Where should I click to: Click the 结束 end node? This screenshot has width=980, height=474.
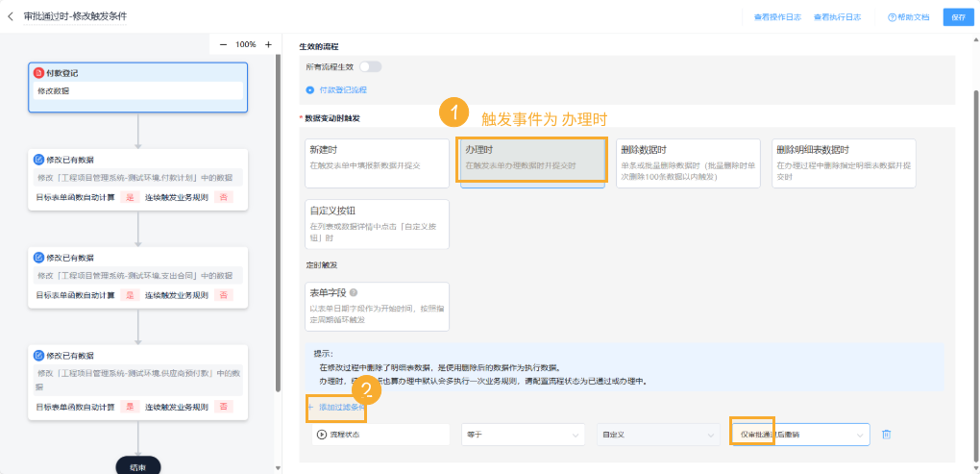138,466
